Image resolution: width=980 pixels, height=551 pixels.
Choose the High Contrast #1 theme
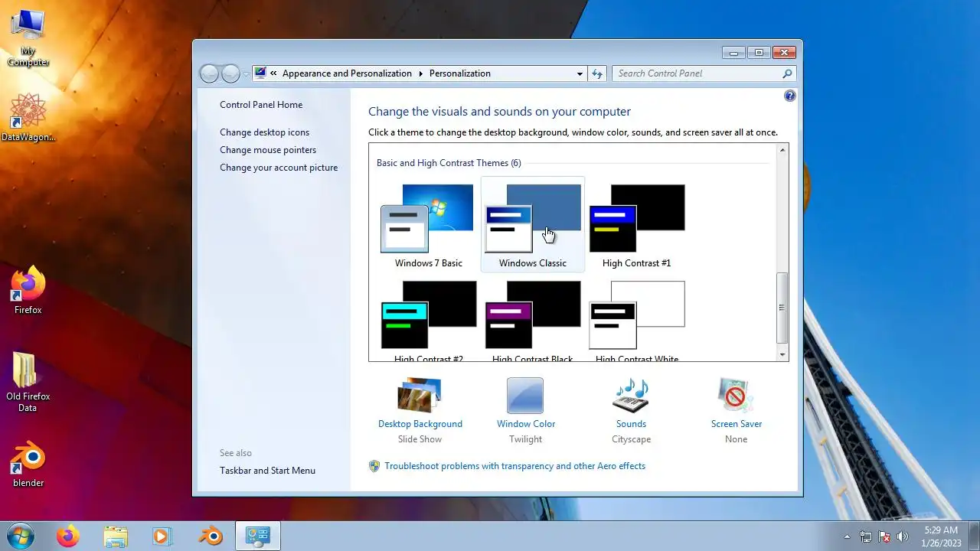click(636, 226)
